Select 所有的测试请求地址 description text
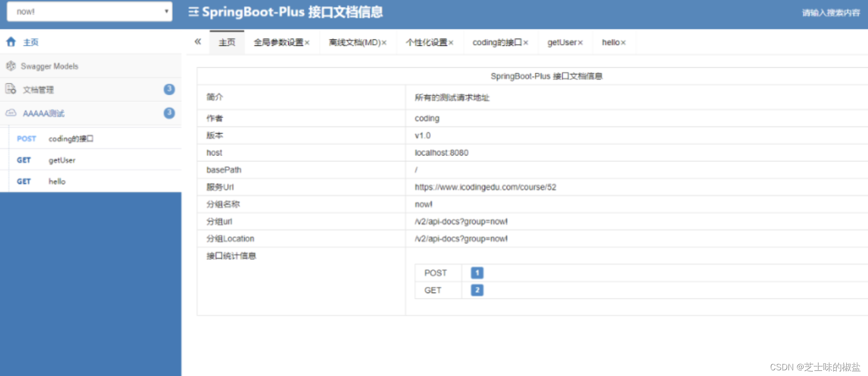 (452, 98)
